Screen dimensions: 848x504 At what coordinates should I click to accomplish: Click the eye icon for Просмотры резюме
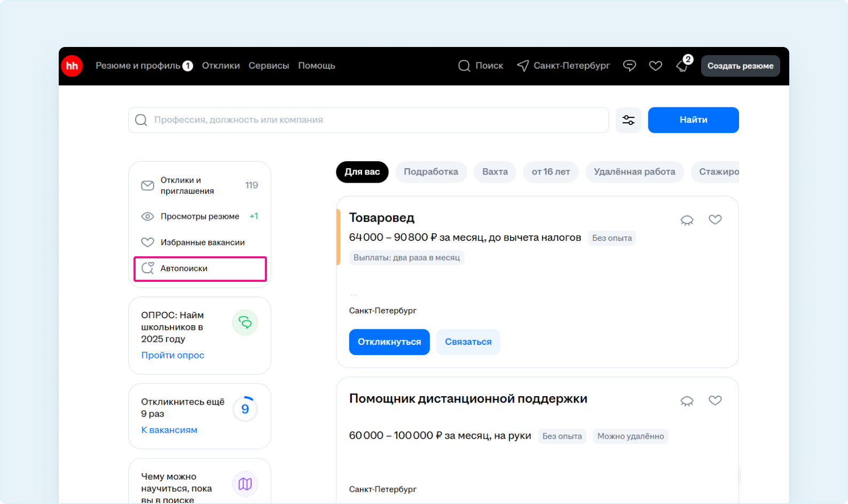point(147,216)
